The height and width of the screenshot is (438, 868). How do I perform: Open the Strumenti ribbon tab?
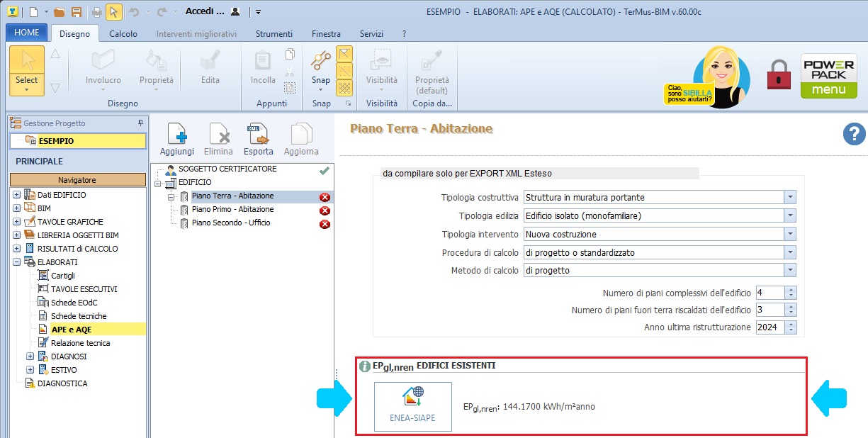[x=274, y=34]
